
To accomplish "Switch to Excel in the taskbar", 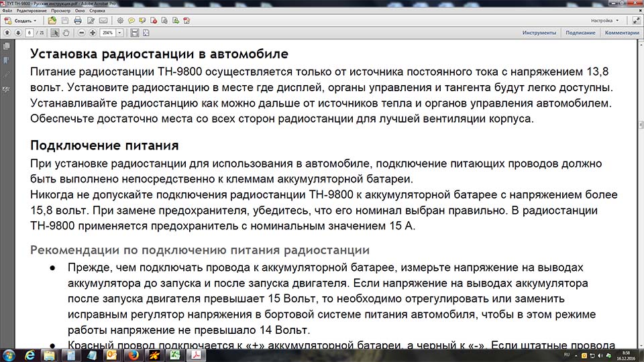I will [175, 355].
